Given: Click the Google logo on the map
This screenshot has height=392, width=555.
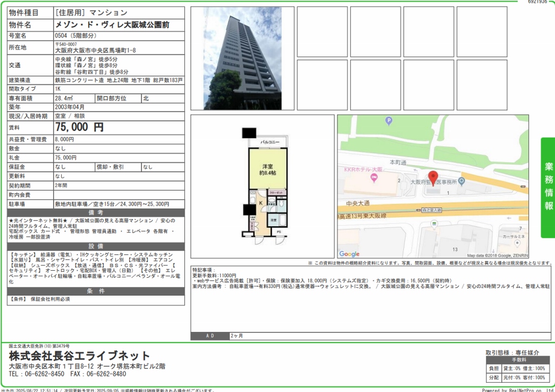Looking at the screenshot, I should pyautogui.click(x=350, y=254).
